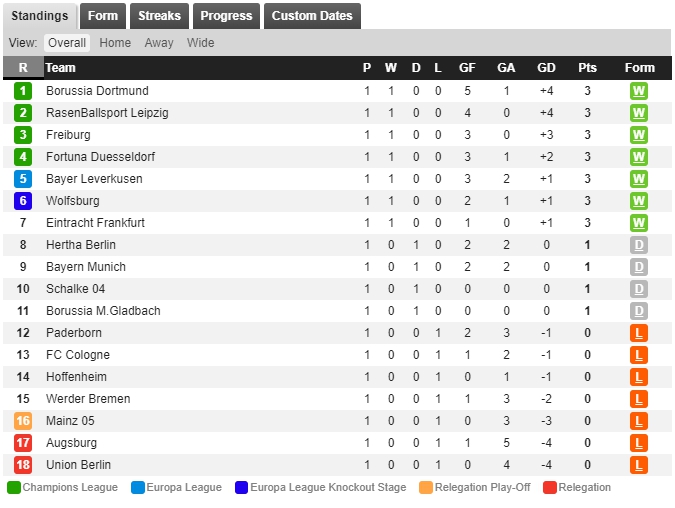The height and width of the screenshot is (508, 675).
Task: Click red rank 18 badge
Action: (23, 465)
